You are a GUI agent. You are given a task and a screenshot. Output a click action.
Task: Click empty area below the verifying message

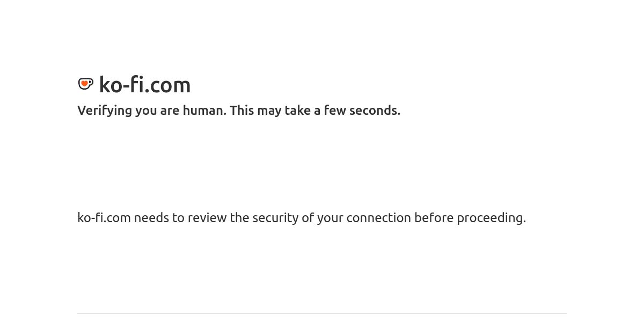point(322,164)
